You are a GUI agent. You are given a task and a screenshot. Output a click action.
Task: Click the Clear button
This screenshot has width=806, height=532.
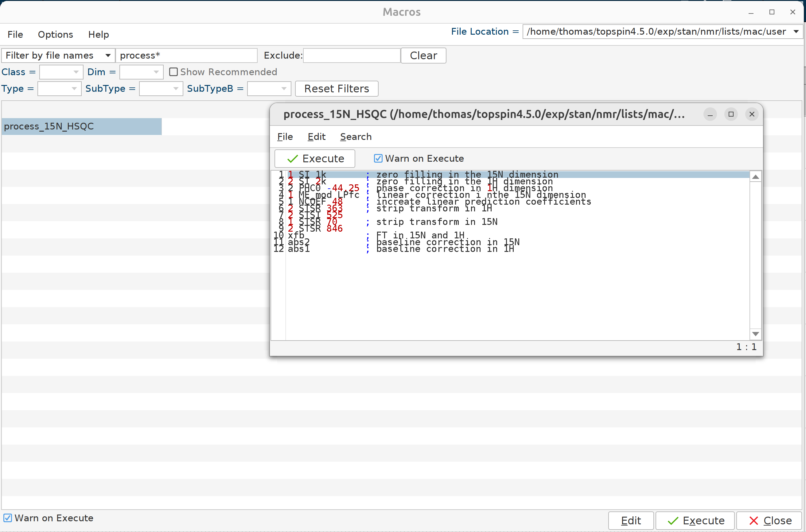[423, 55]
